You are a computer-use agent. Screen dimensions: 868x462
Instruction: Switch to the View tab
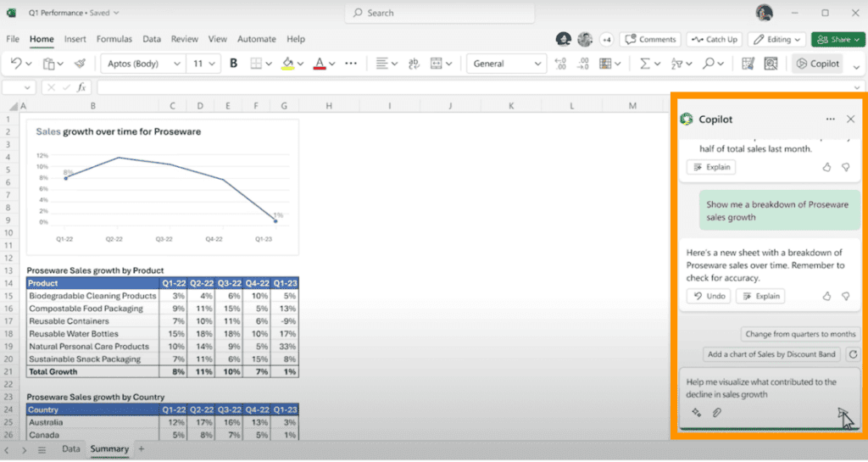tap(218, 39)
